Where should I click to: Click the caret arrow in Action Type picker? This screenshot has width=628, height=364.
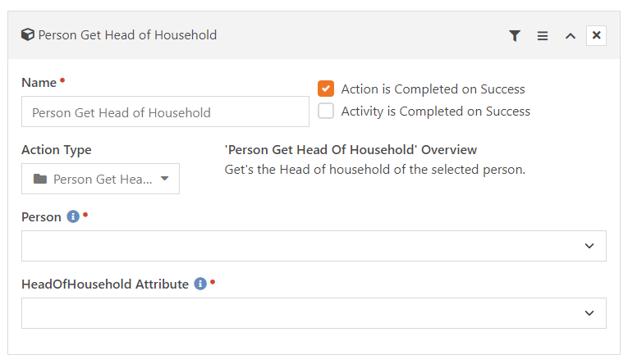pos(165,179)
